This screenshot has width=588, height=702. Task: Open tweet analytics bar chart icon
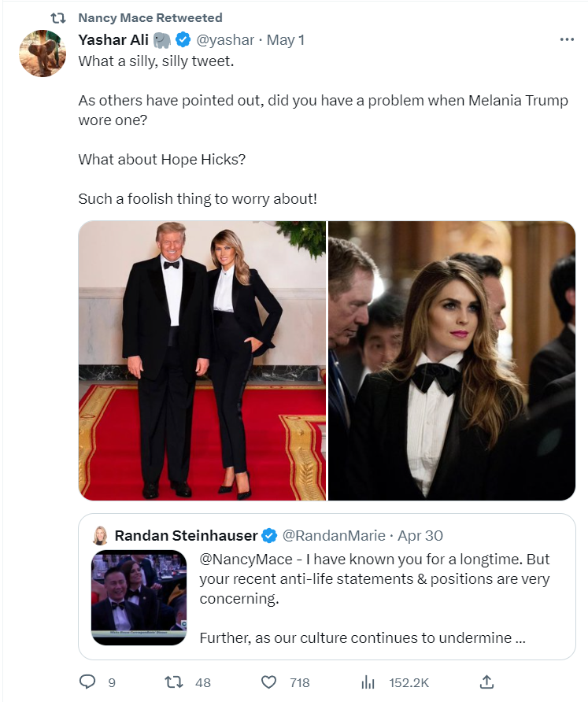click(367, 682)
